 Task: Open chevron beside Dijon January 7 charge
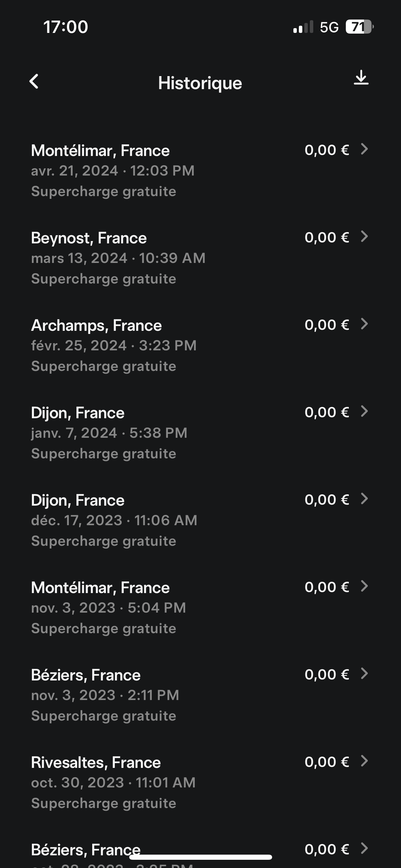click(364, 411)
